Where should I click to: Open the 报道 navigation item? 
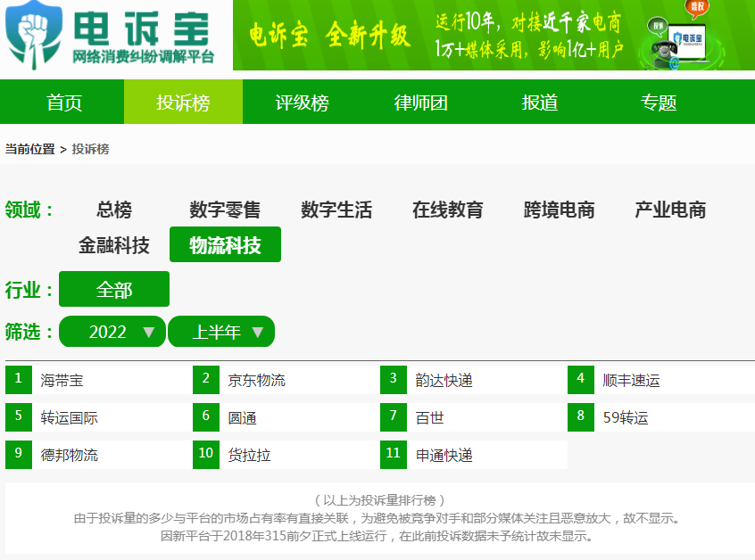pyautogui.click(x=540, y=103)
